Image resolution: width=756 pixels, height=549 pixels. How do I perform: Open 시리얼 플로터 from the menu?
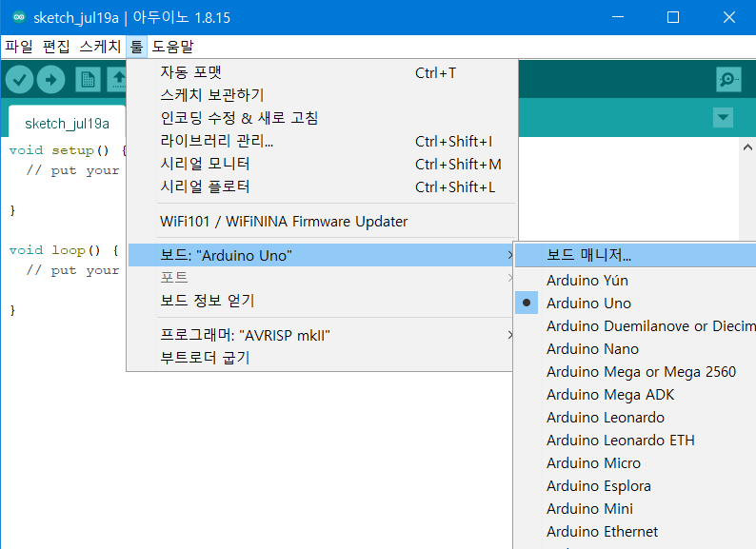coord(321,186)
